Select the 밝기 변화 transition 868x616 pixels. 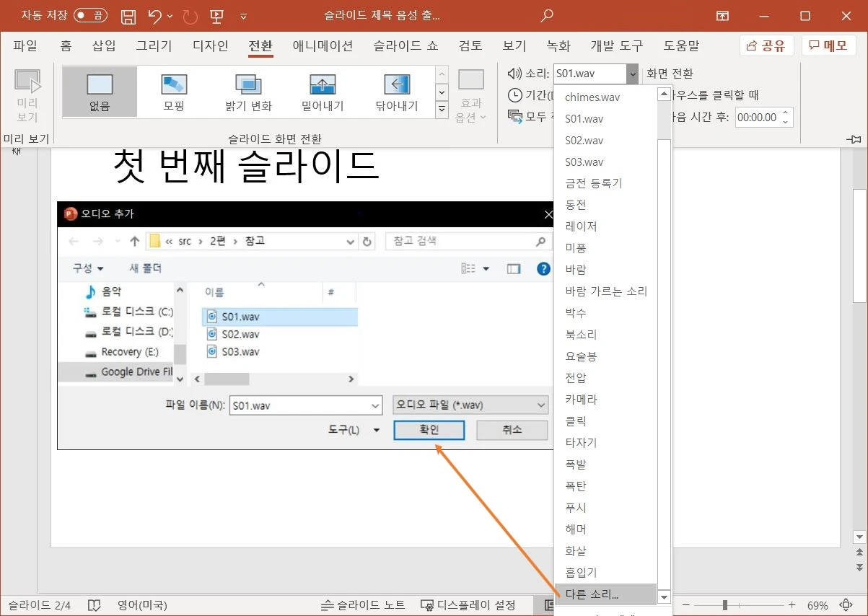pyautogui.click(x=248, y=92)
